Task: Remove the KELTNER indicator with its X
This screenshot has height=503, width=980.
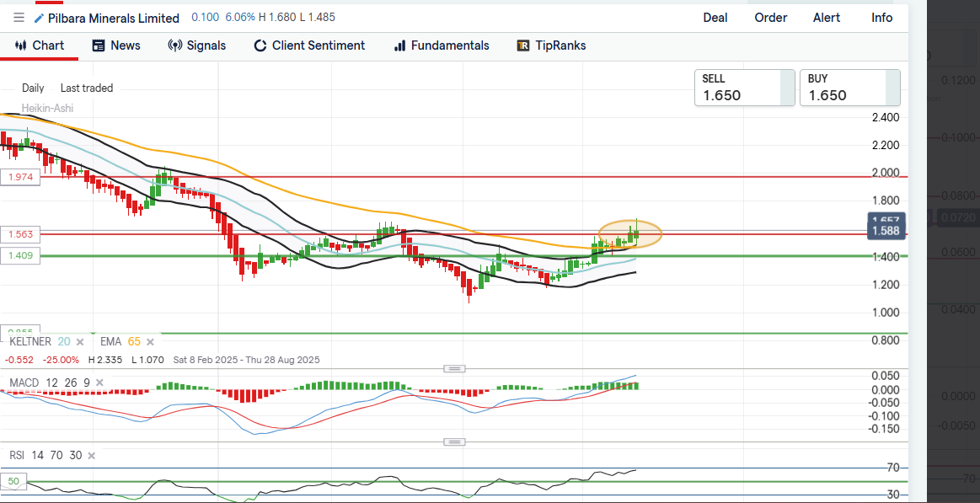Action: click(80, 342)
